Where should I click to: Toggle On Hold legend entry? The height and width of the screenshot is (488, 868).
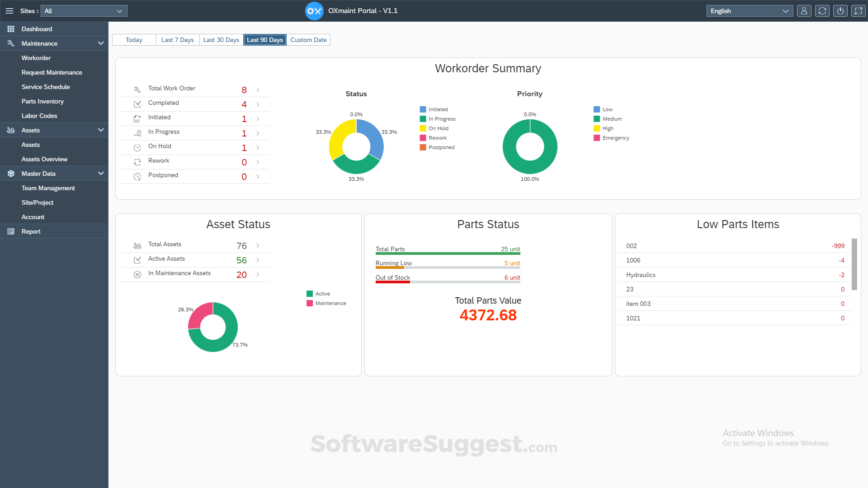point(438,128)
